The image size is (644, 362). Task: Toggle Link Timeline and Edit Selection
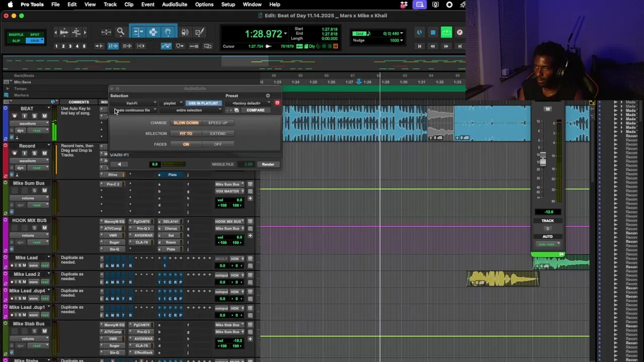pos(113,46)
